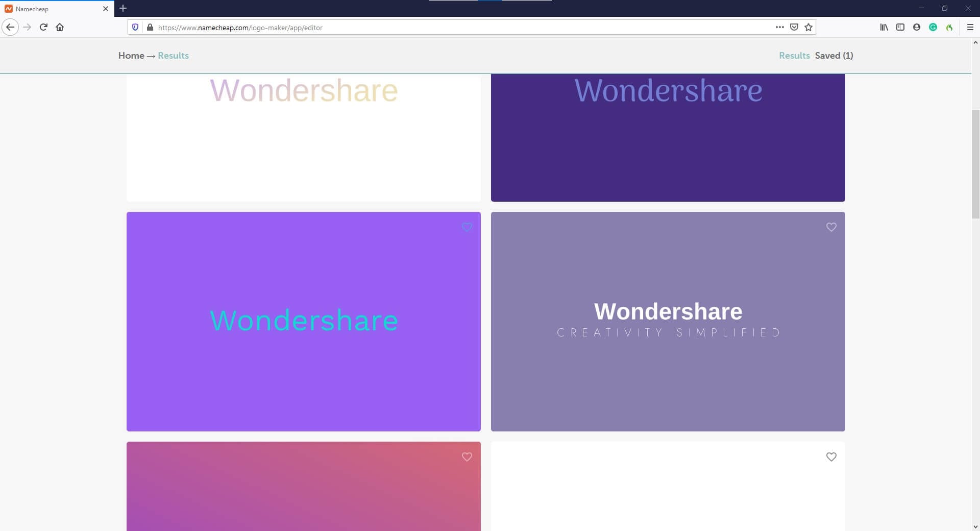The width and height of the screenshot is (980, 531).
Task: Open the browser home page
Action: (60, 27)
